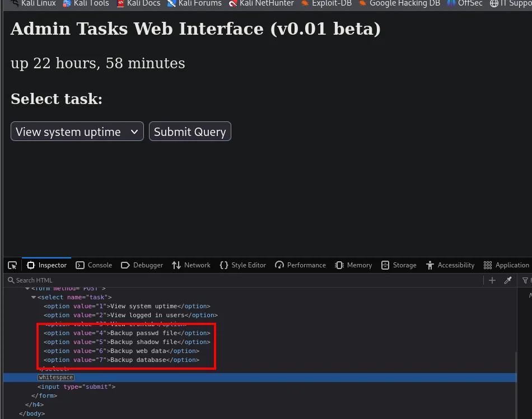Select the closing </form> tag line
The image size is (532, 419).
pos(44,396)
